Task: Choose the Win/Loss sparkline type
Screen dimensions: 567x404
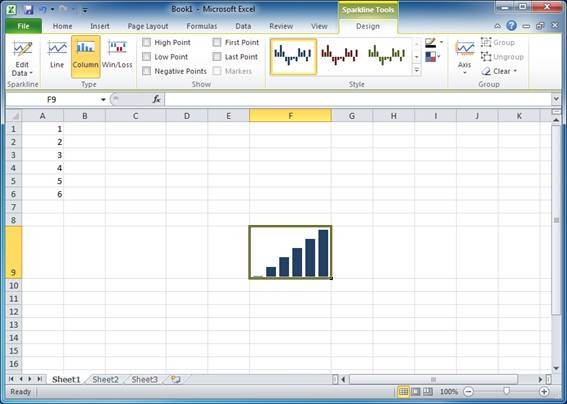Action: coord(117,55)
